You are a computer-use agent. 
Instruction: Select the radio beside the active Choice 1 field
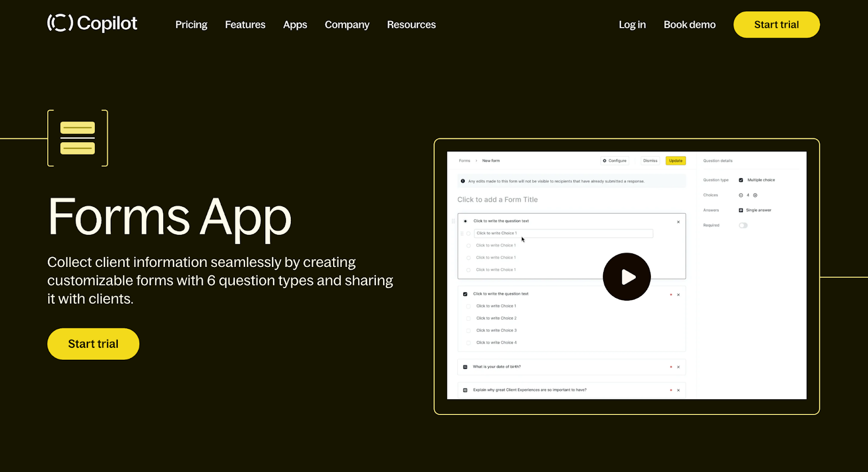[x=468, y=233]
